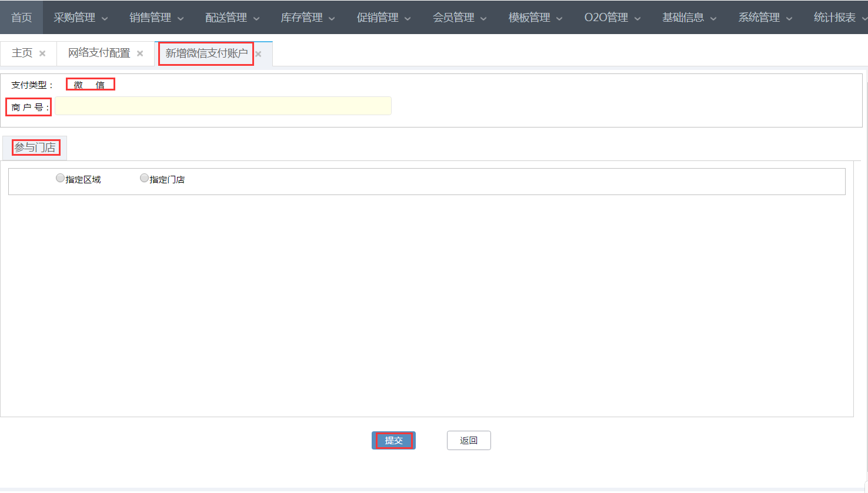Click the 商户号 label
Image resolution: width=868 pixels, height=493 pixels.
(29, 108)
